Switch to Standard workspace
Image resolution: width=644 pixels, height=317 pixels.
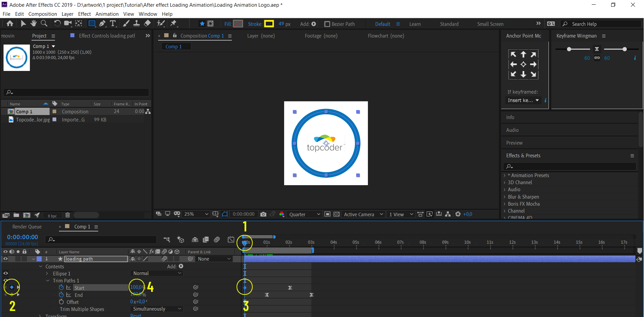(449, 24)
